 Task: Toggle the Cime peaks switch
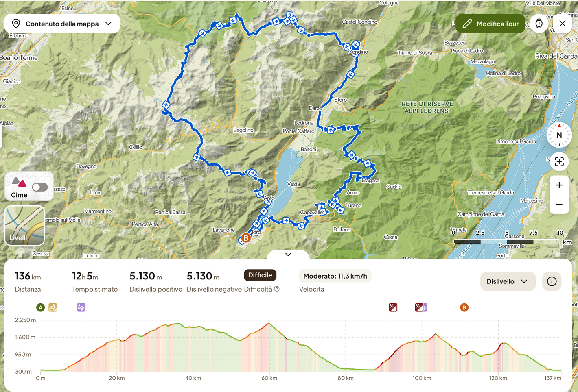(x=40, y=187)
